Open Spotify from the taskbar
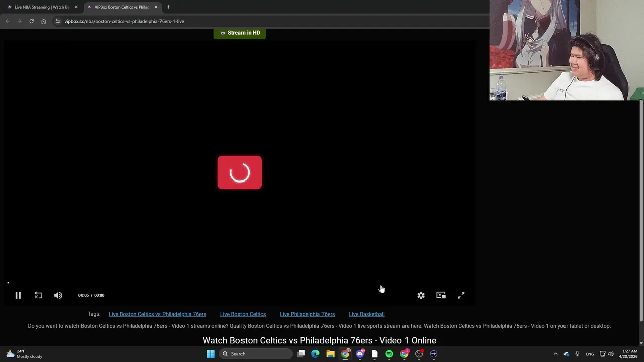644x362 pixels. tap(389, 354)
